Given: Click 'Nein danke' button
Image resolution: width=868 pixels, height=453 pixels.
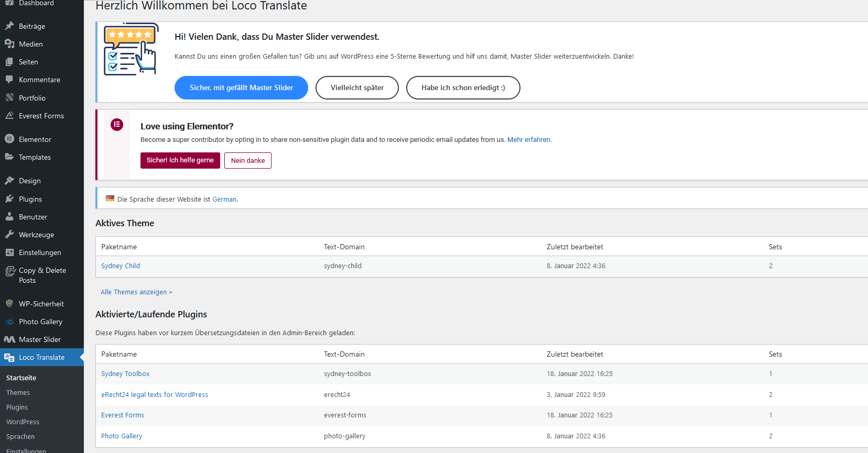Looking at the screenshot, I should pyautogui.click(x=248, y=160).
